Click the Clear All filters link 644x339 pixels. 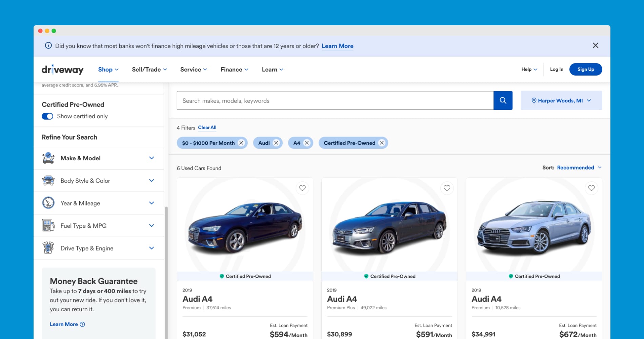tap(207, 127)
